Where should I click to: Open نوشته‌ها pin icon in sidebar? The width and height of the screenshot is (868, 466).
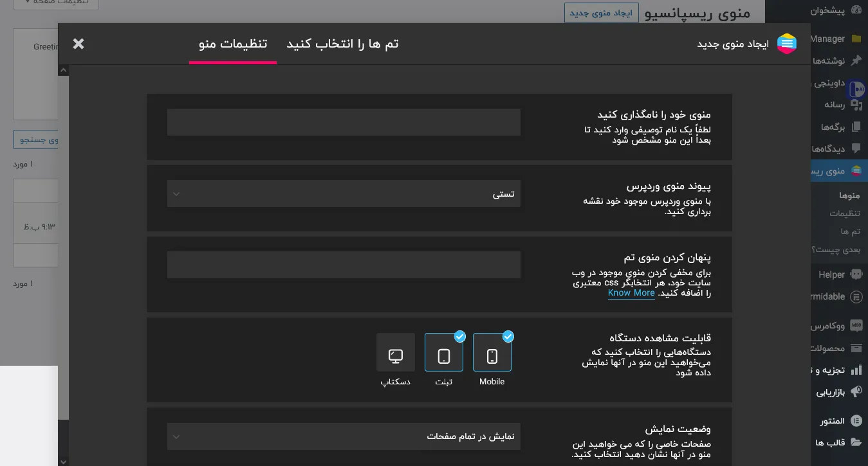[x=856, y=60]
